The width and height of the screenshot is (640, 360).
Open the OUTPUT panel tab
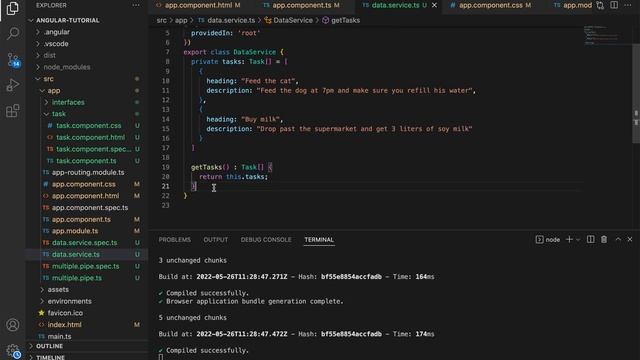(x=216, y=240)
